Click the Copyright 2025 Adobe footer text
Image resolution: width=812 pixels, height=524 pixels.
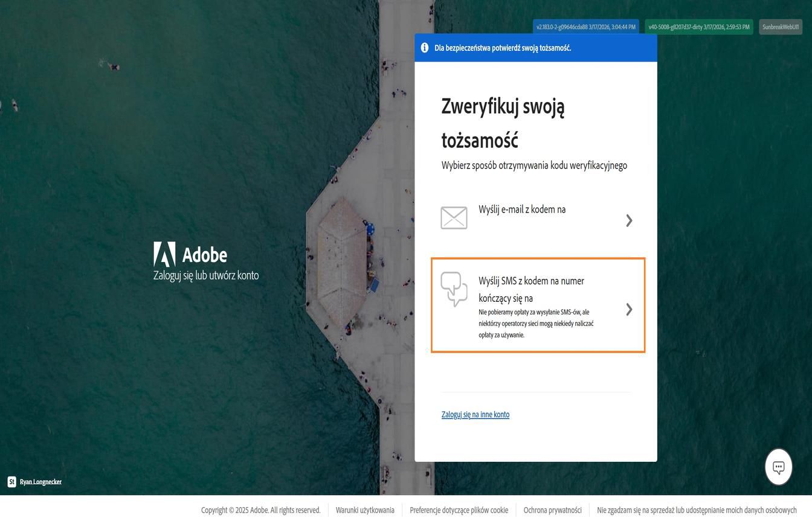click(x=260, y=510)
